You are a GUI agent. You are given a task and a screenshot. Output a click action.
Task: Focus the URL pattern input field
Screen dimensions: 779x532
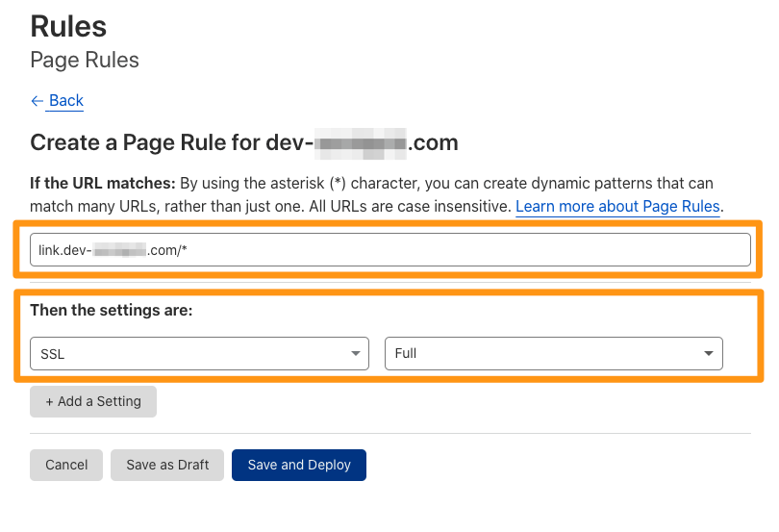[389, 250]
